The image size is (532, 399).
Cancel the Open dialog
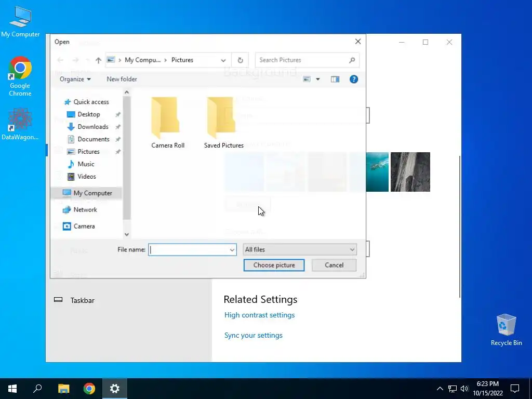(x=334, y=265)
